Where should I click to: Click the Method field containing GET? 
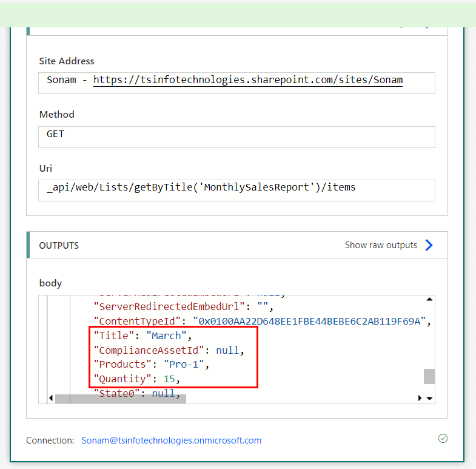(x=236, y=137)
